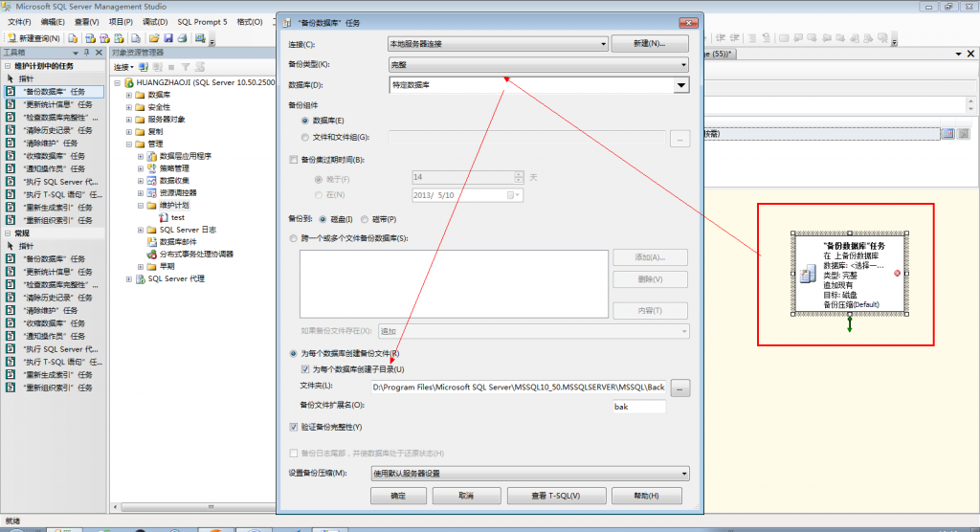Expand the 数据库 tree node

coord(129,95)
